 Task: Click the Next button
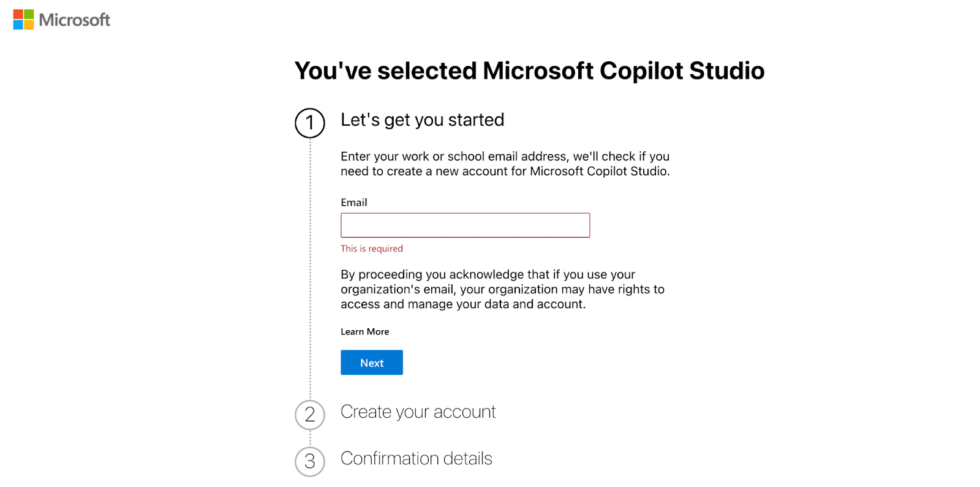coord(372,363)
